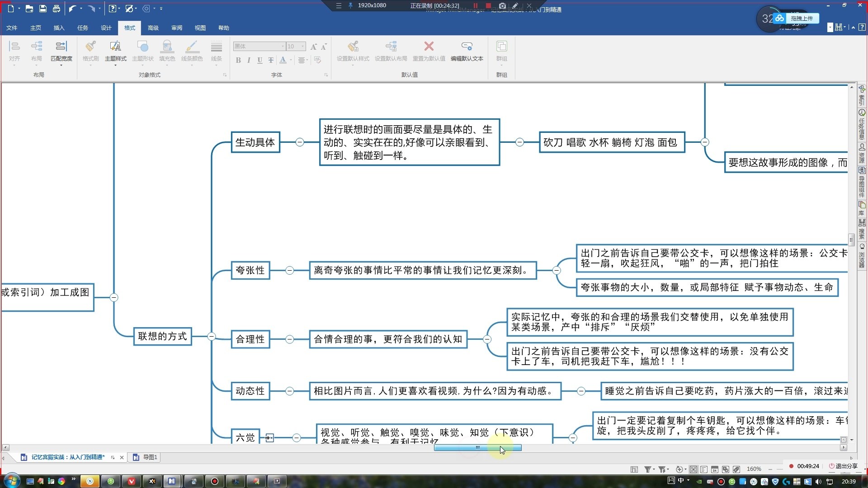Screen dimensions: 868x488
Task: Click the 退出分享 exit sharing button
Action: (x=843, y=466)
